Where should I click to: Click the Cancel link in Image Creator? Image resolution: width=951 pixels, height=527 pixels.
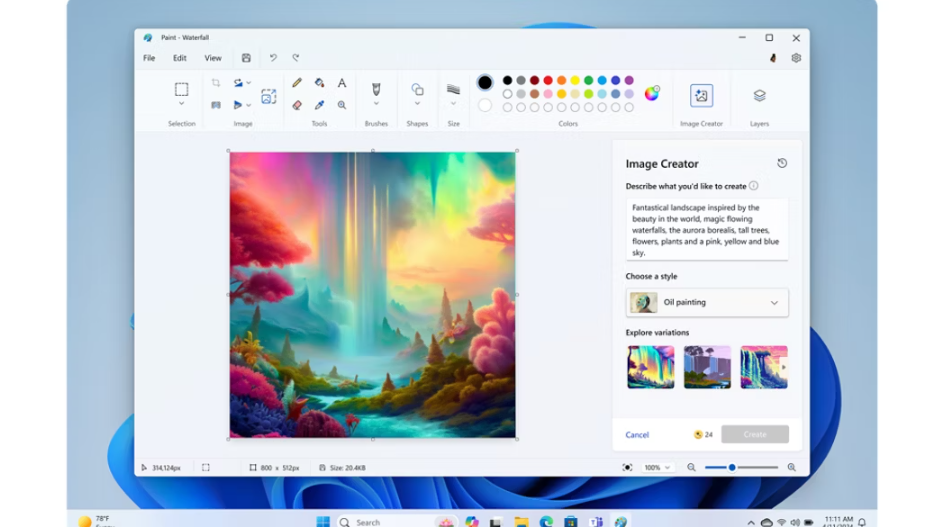(x=637, y=435)
